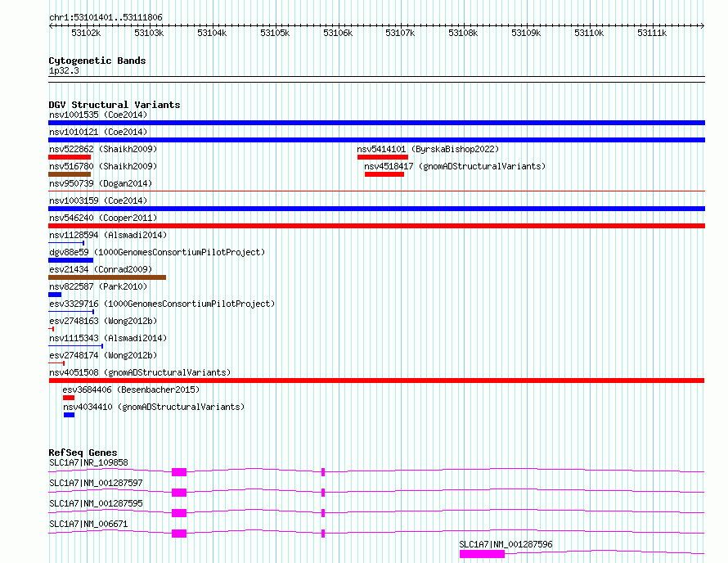Select dgv88e59 1000Genomes variant label

pyautogui.click(x=157, y=252)
